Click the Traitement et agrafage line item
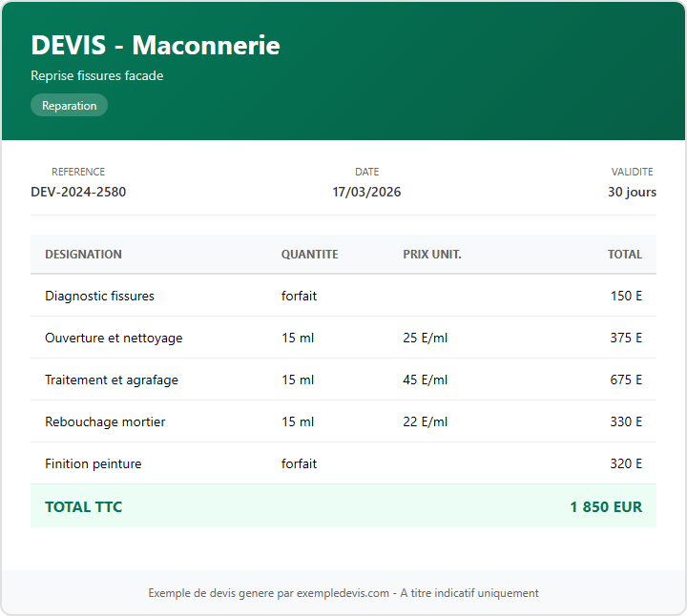 (x=112, y=380)
